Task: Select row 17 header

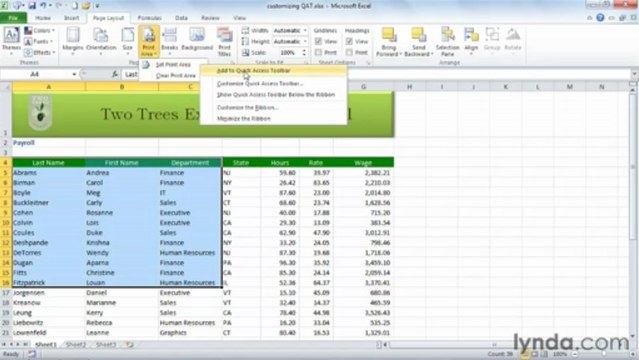Action: (6, 293)
